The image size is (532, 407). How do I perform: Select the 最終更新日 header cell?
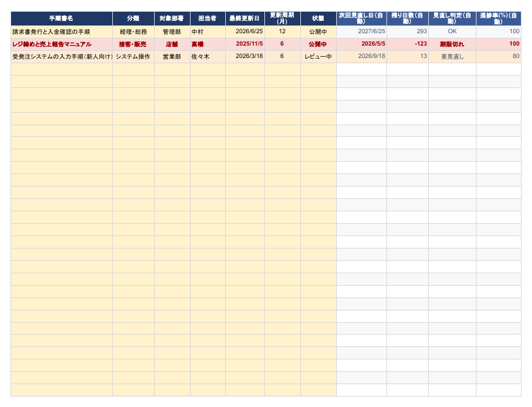(245, 19)
